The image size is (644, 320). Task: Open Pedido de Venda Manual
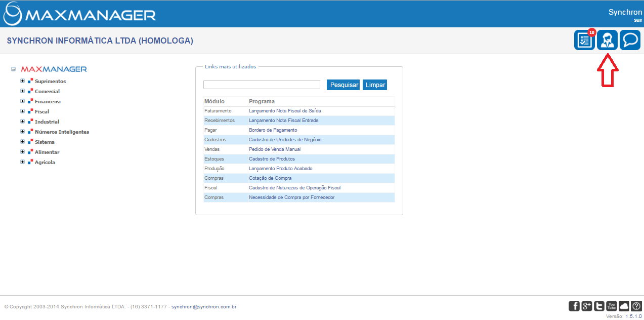point(275,149)
